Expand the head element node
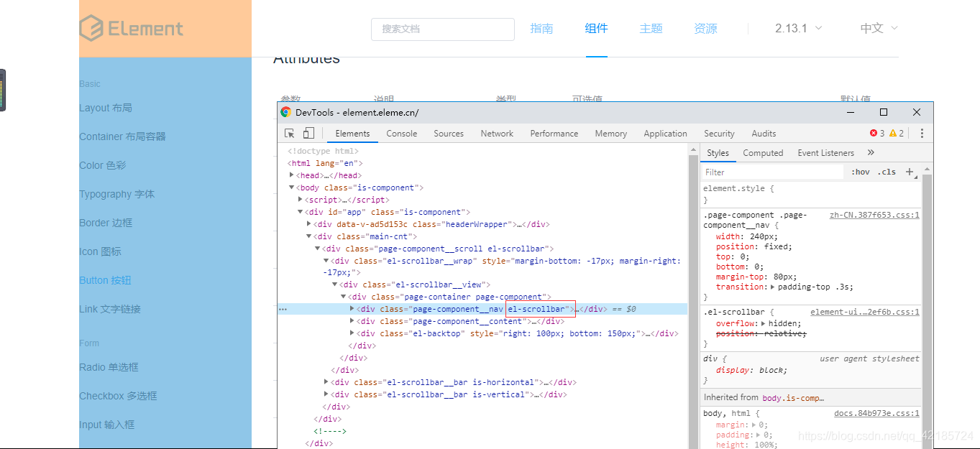Viewport: 980px width, 449px height. coord(293,175)
